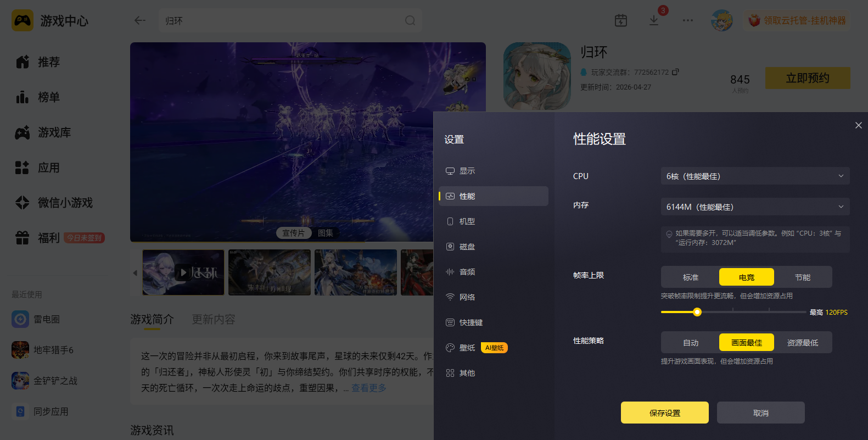
Task: Open recent app 地牢猎手6
Action: pos(42,350)
